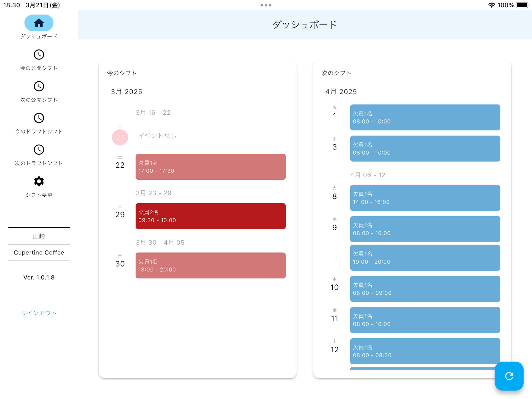Select date 10 in 次のシフト

point(334,287)
